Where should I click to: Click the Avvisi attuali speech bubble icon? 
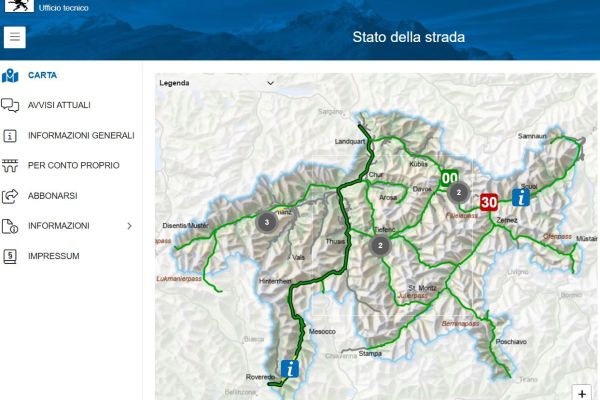pos(10,105)
